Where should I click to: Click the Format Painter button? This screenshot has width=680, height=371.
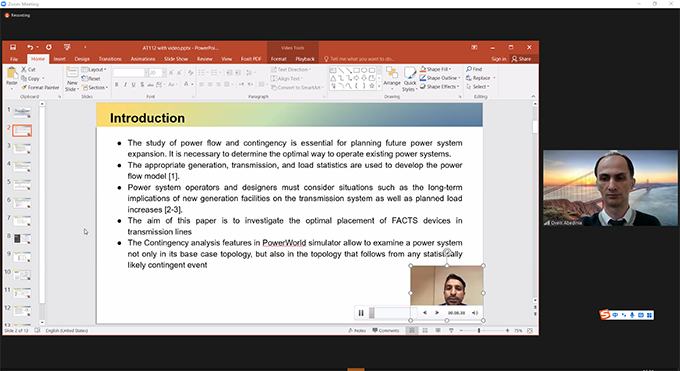point(40,87)
